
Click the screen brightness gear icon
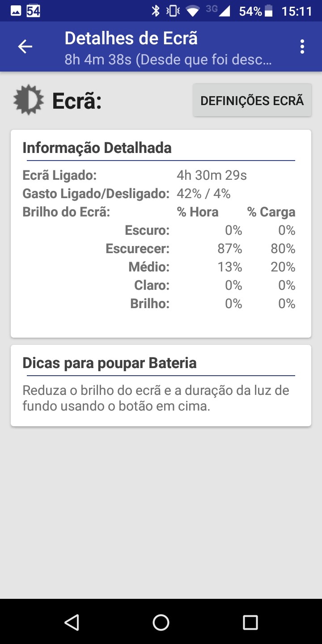[x=29, y=100]
